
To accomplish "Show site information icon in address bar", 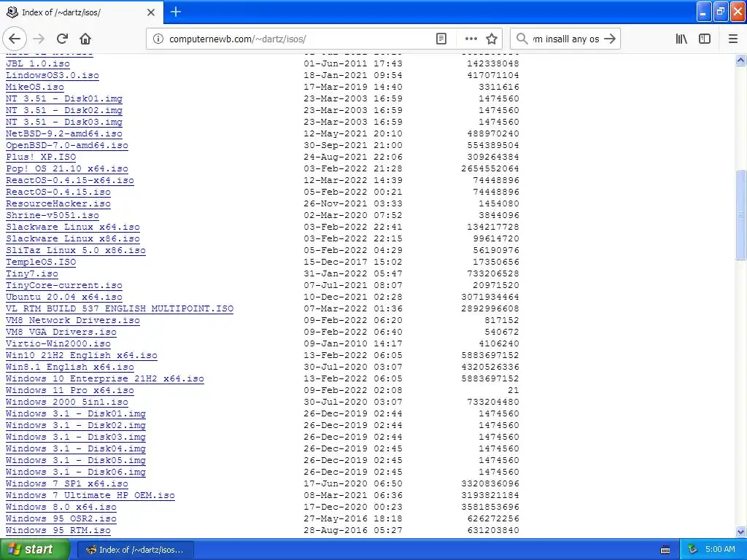I will pyautogui.click(x=158, y=39).
